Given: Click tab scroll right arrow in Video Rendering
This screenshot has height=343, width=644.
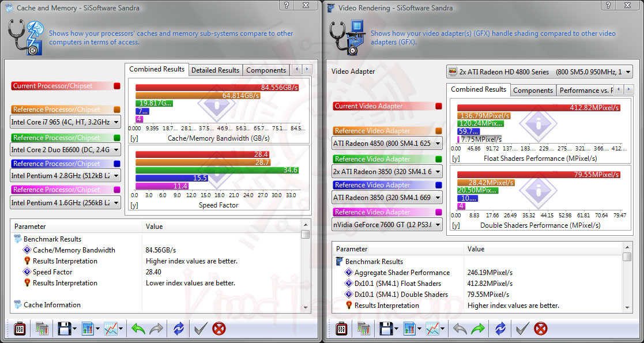Looking at the screenshot, I should coord(628,89).
